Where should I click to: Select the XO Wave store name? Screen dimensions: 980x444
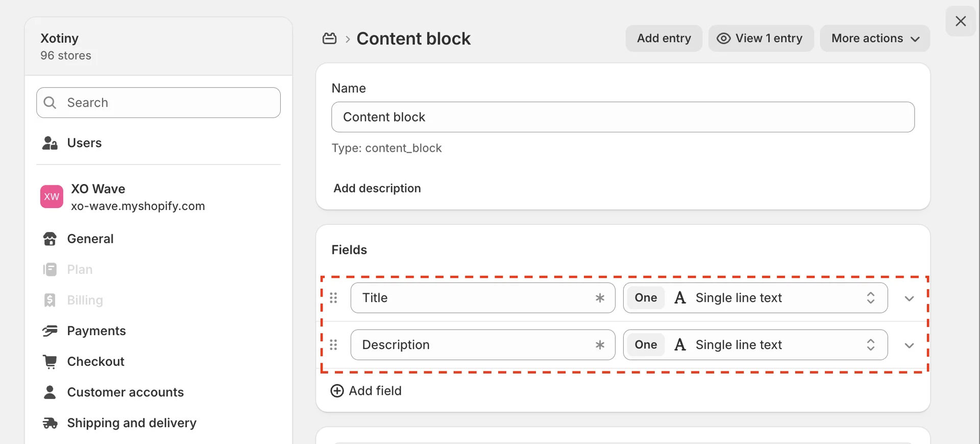tap(98, 189)
